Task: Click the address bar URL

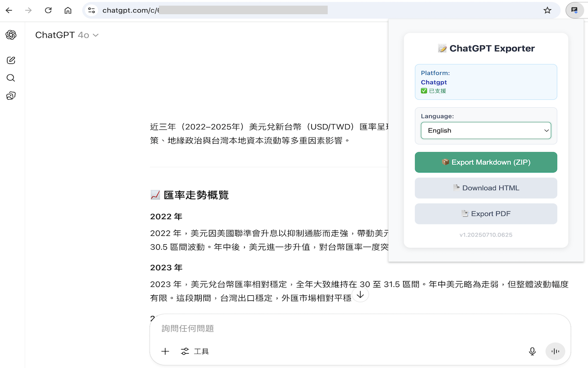Action: click(x=215, y=10)
